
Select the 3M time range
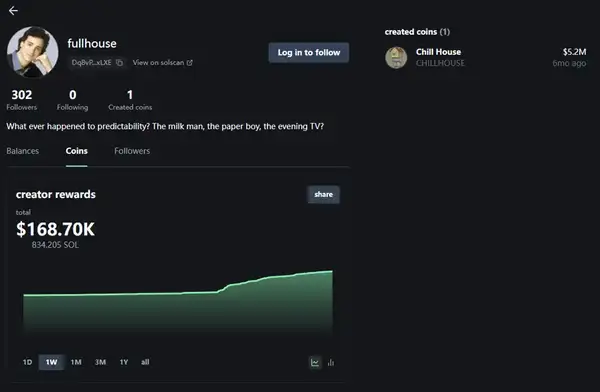coord(100,362)
